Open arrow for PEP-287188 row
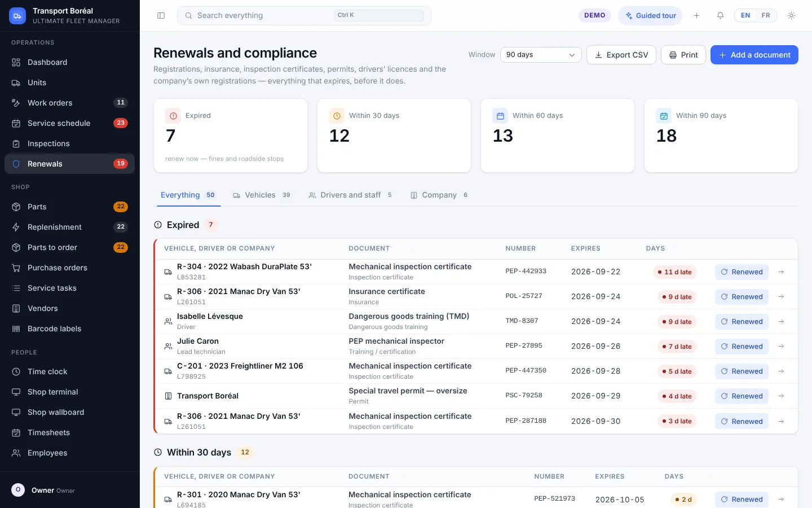 click(x=781, y=422)
